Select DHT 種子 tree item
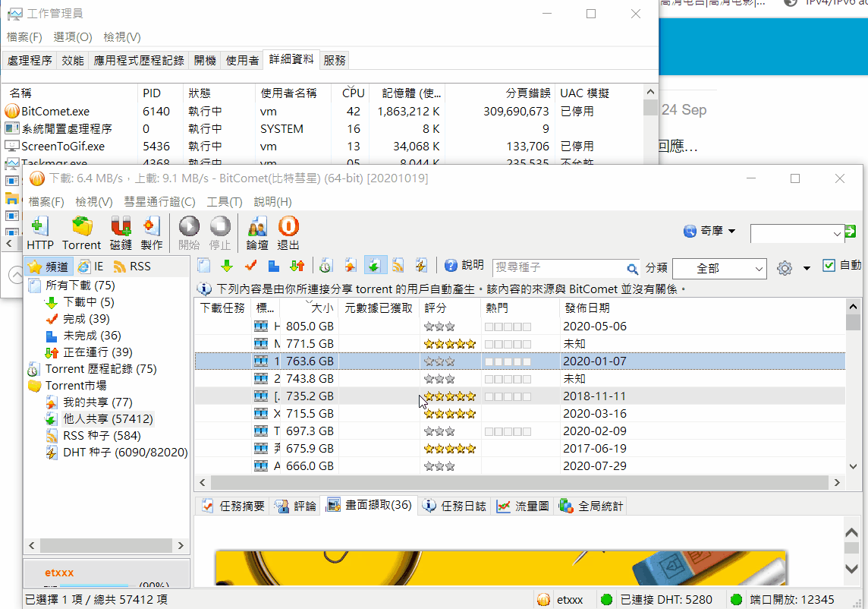The height and width of the screenshot is (609, 868). tap(125, 452)
